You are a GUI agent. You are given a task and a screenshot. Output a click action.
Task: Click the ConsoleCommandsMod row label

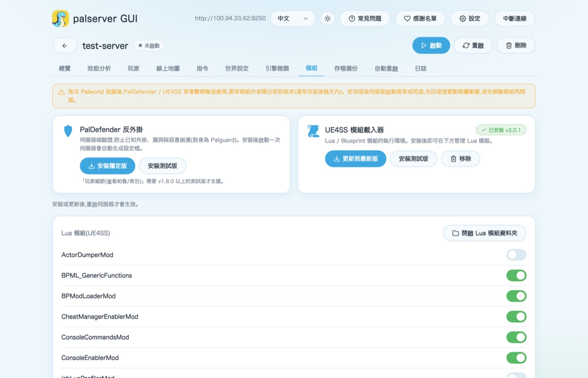pos(95,337)
